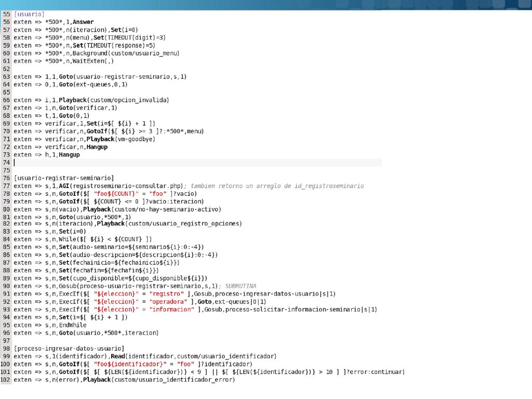Click line number 98 in the gutter
This screenshot has height=399, width=532.
point(6,349)
